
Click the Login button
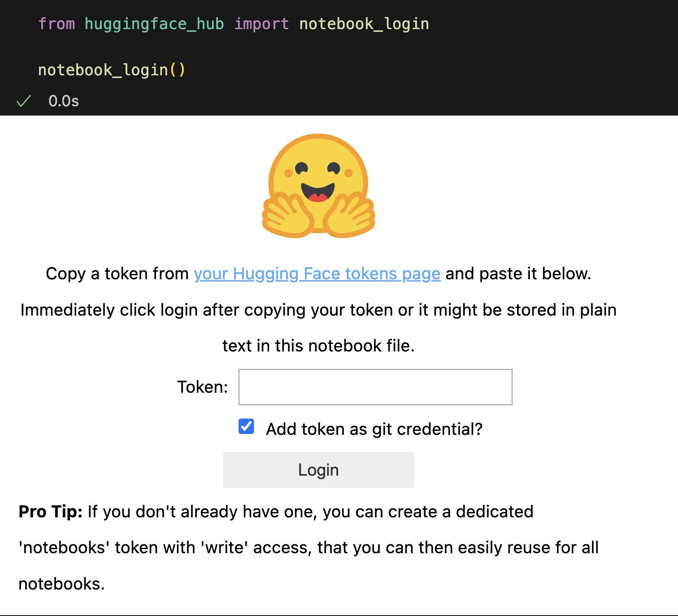click(x=318, y=469)
